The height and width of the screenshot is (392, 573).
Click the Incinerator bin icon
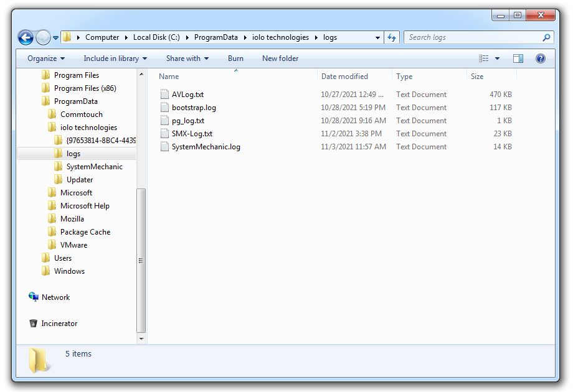(33, 324)
